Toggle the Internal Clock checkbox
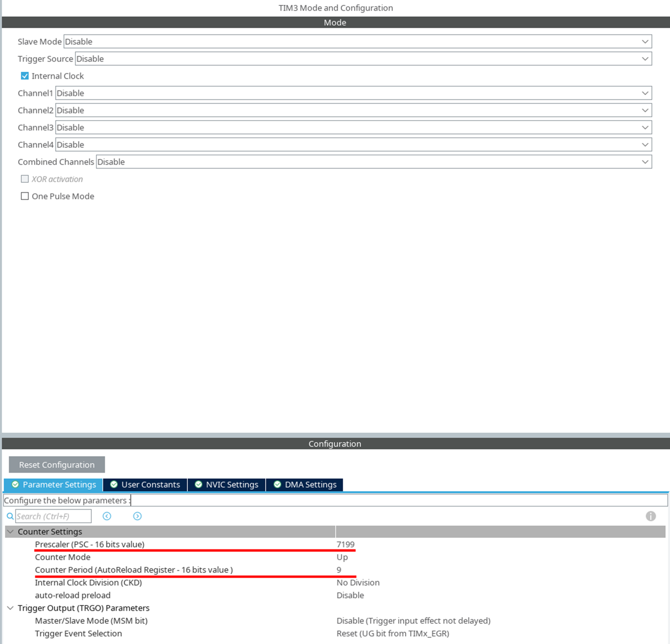The height and width of the screenshot is (644, 670). tap(25, 76)
